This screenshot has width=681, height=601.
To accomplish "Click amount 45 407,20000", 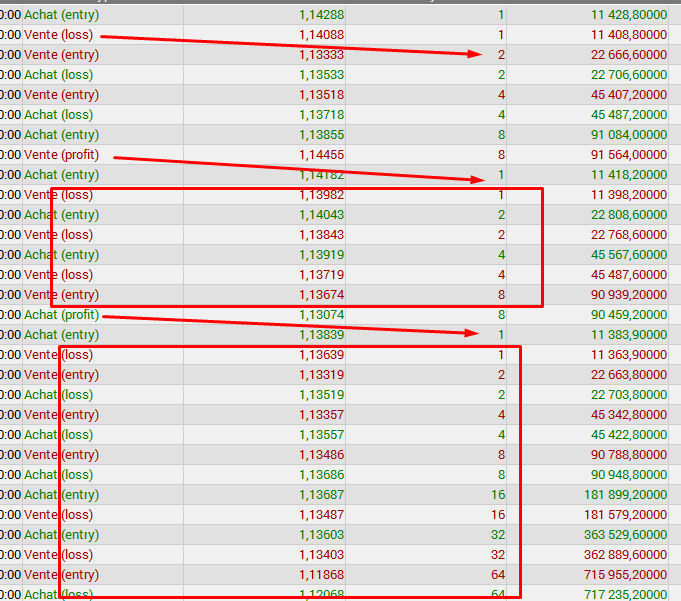I will pos(629,95).
